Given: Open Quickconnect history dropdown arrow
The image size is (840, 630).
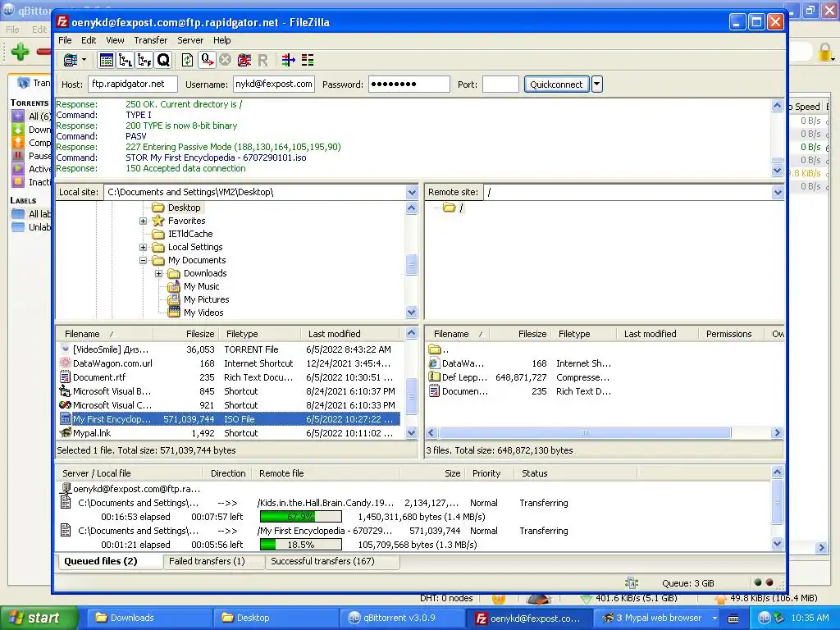Looking at the screenshot, I should tap(597, 84).
